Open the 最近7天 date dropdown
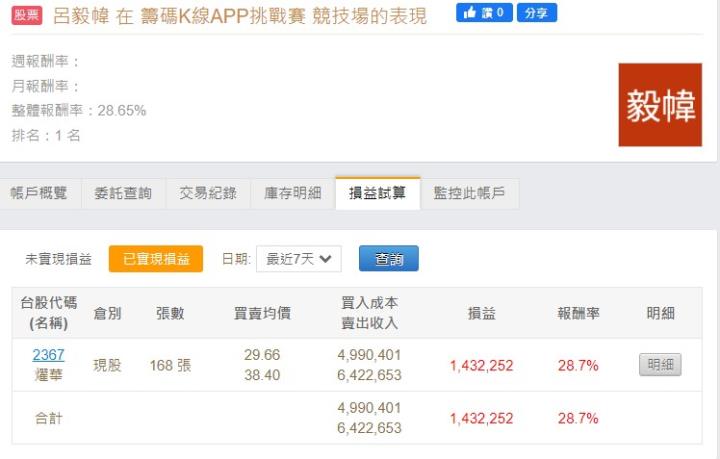The height and width of the screenshot is (459, 720). click(298, 259)
